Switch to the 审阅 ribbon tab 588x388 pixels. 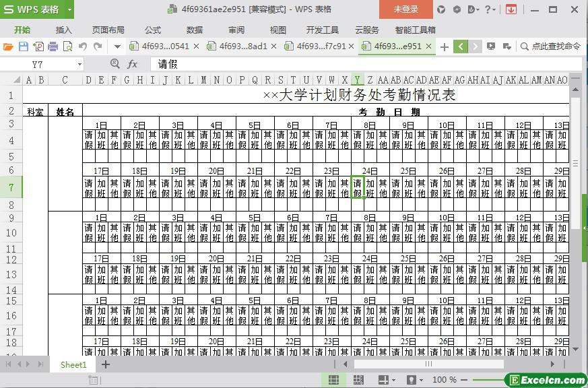coord(236,30)
